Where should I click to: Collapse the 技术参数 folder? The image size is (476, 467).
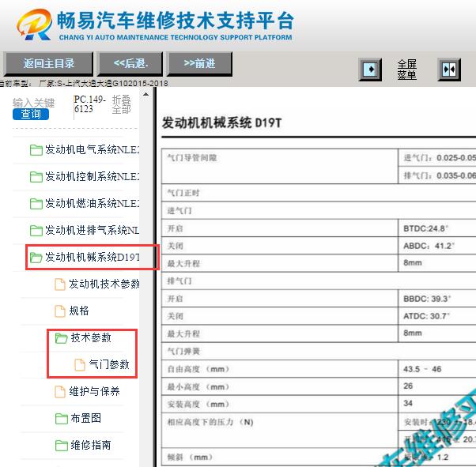pyautogui.click(x=91, y=337)
